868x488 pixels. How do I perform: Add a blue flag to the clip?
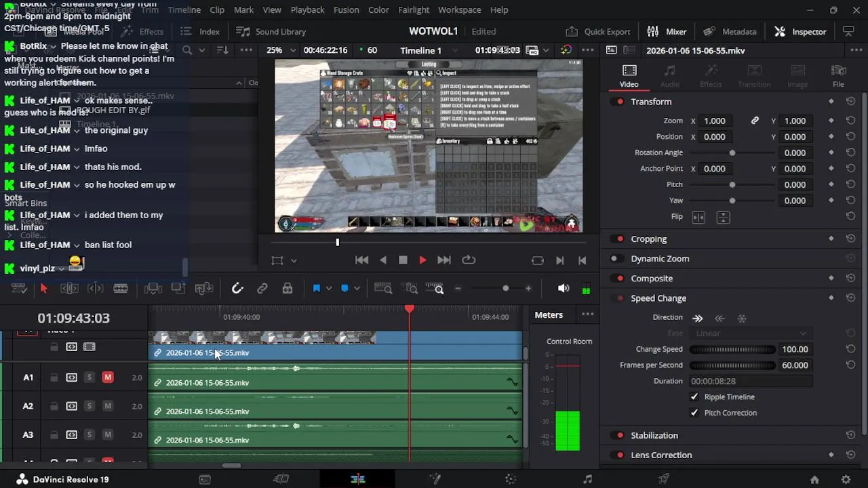point(317,289)
